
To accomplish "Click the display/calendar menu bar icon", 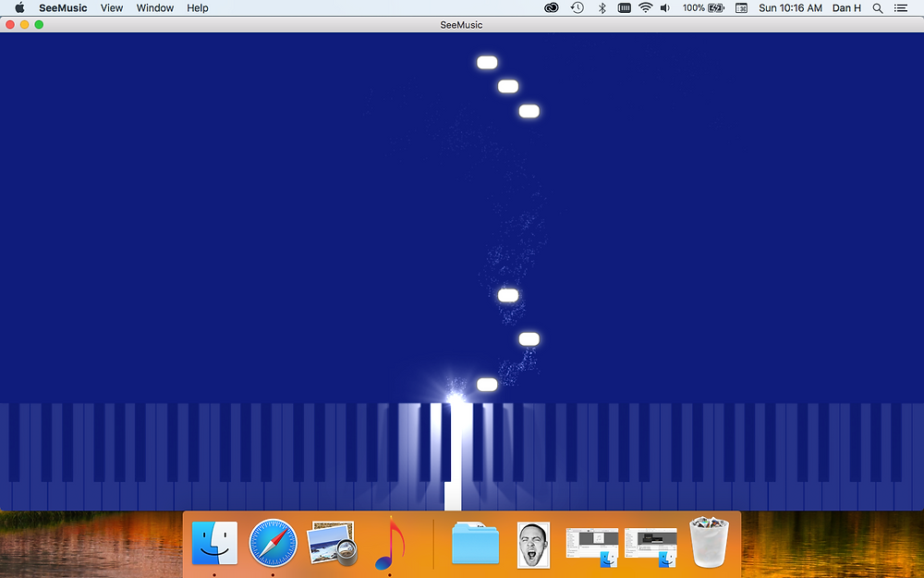I will point(741,7).
